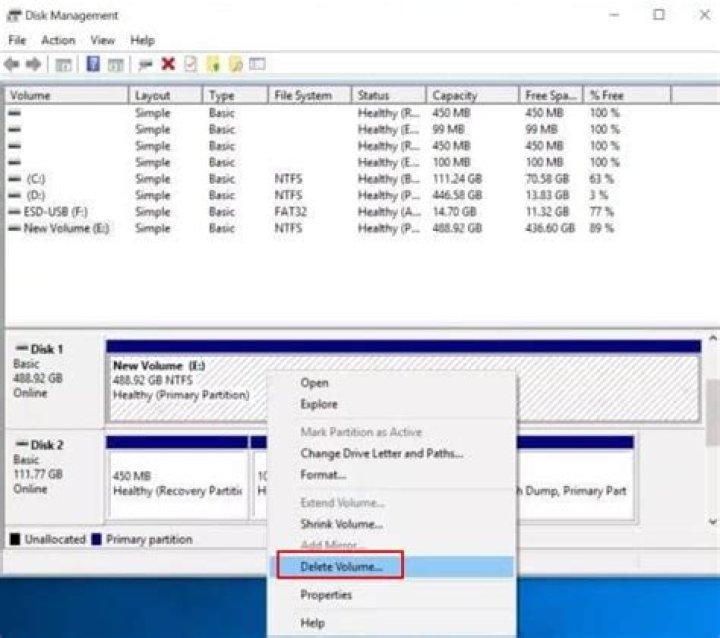
Task: Click the Disk Management title bar app icon
Action: (14, 16)
